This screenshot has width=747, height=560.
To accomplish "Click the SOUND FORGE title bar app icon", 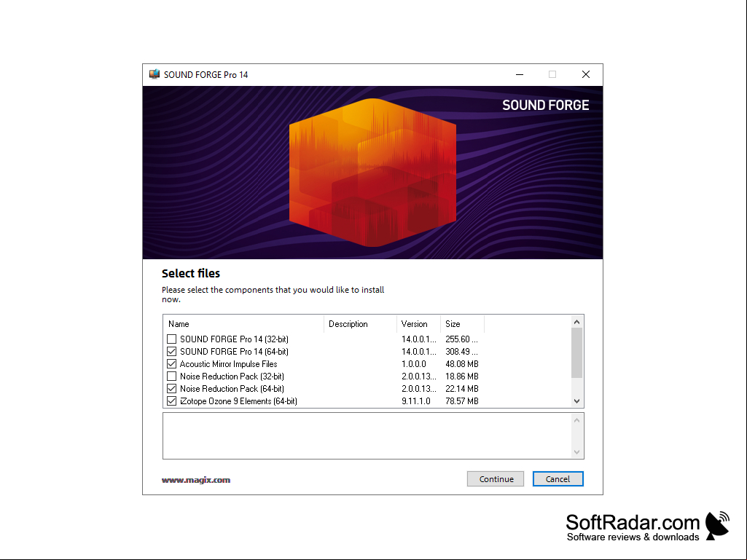I will (154, 74).
